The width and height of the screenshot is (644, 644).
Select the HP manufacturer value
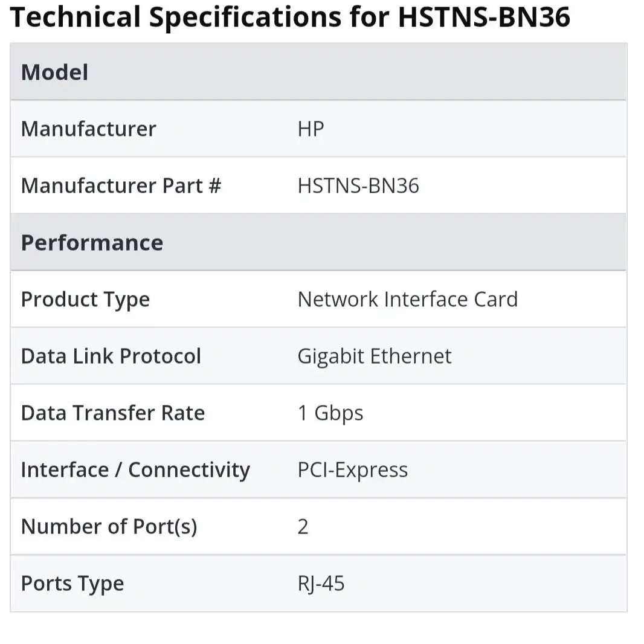click(311, 129)
